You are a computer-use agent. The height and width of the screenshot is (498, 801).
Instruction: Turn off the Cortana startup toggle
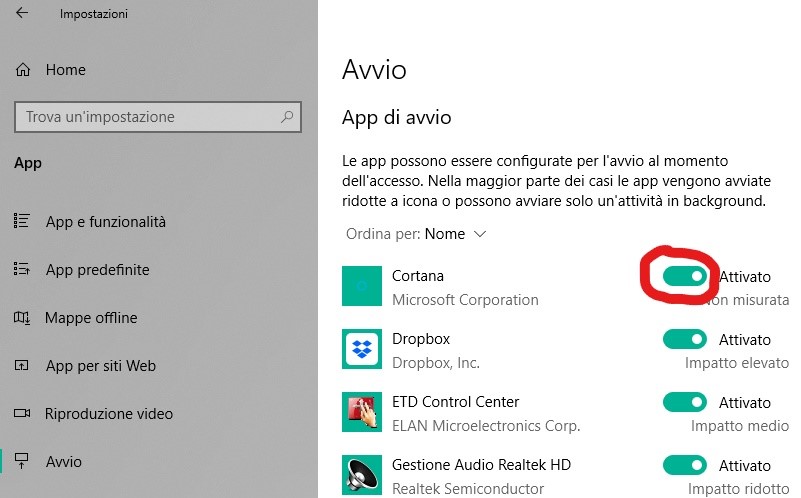(x=685, y=276)
